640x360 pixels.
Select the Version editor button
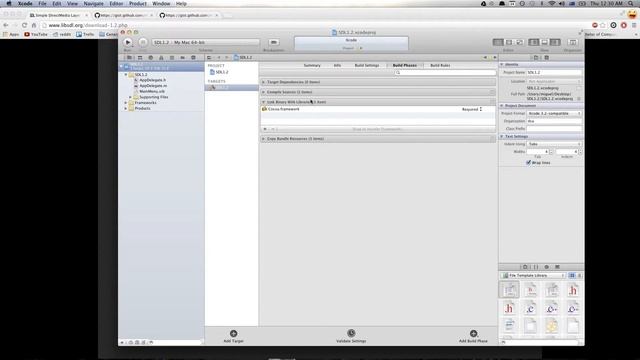(x=519, y=42)
